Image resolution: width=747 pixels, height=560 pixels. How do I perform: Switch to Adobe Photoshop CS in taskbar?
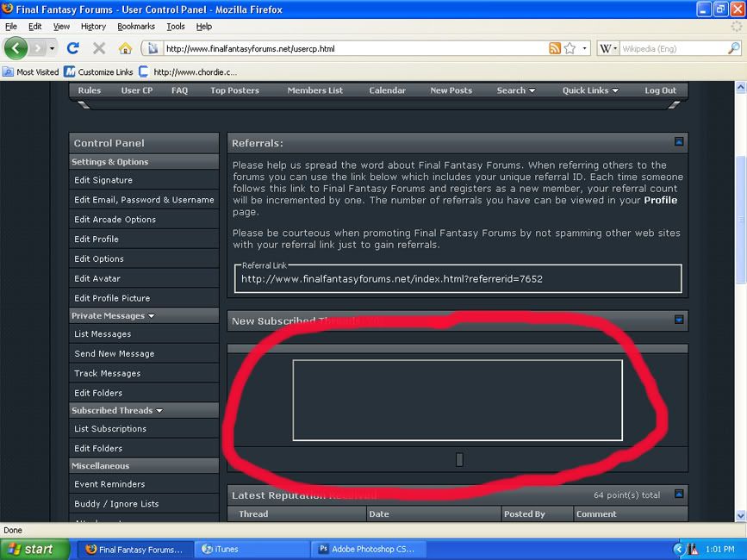click(x=367, y=549)
